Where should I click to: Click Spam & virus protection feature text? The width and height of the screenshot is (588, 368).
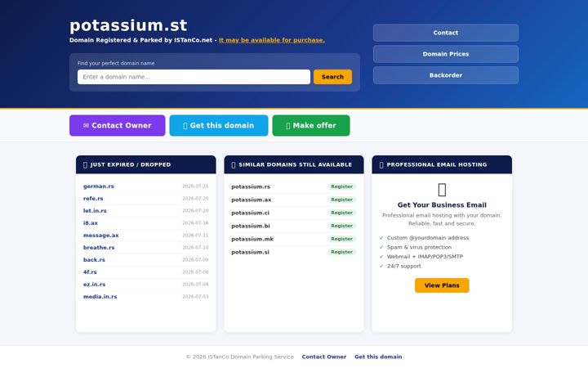419,247
